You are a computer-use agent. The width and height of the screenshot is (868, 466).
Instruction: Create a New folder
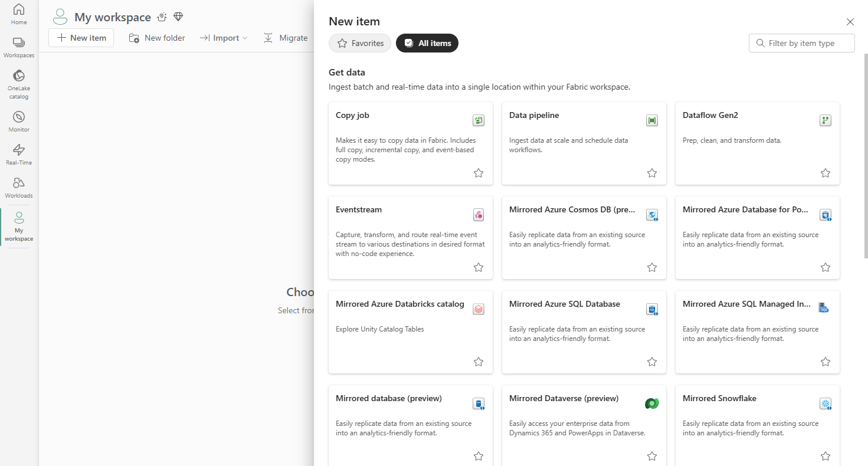point(157,38)
